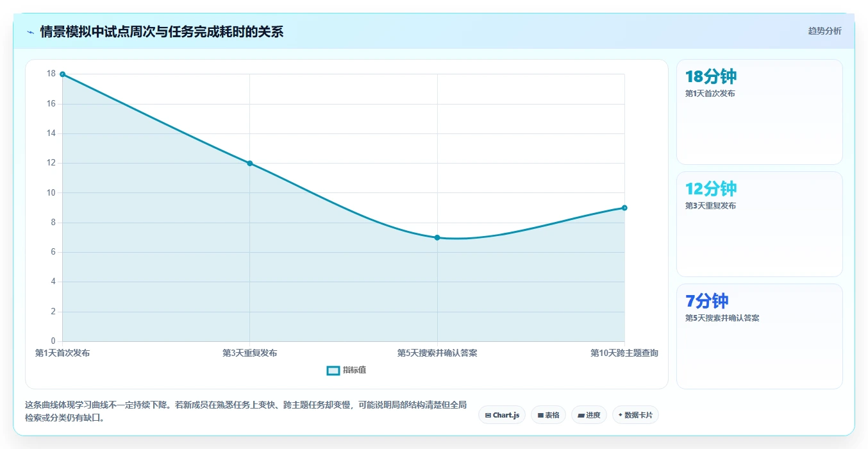This screenshot has width=868, height=449.
Task: Select the 数据卡片 tag chip
Action: click(x=635, y=415)
